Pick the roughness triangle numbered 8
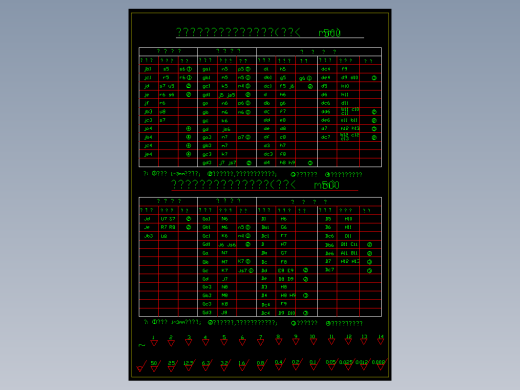This screenshot has height=390, width=520. click(x=278, y=340)
